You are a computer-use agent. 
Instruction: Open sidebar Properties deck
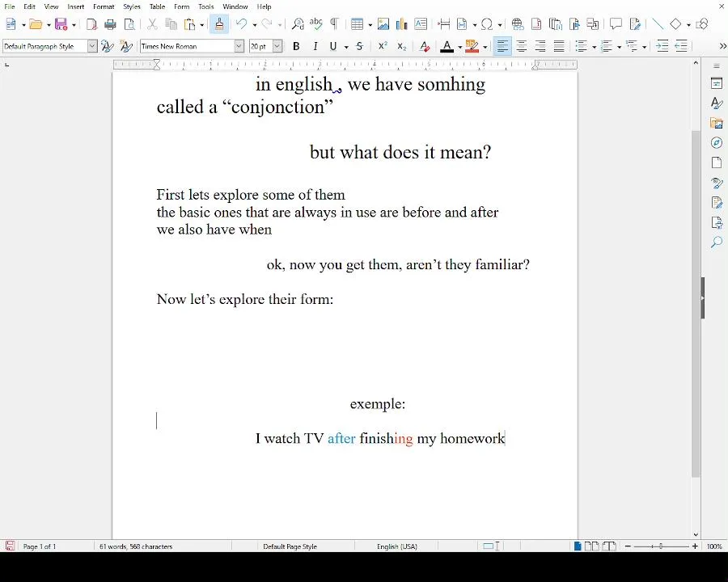point(717,83)
